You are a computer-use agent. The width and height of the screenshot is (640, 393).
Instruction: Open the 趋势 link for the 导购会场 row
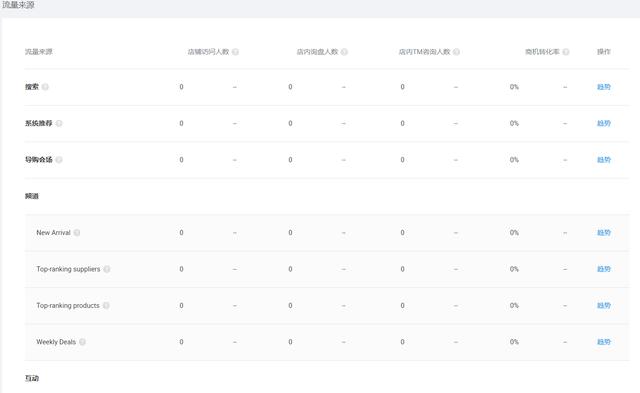point(604,160)
